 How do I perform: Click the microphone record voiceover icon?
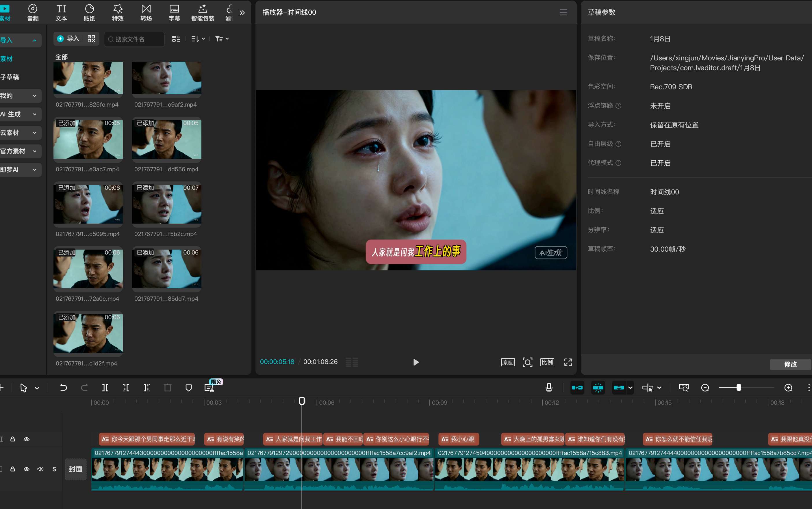(x=549, y=388)
